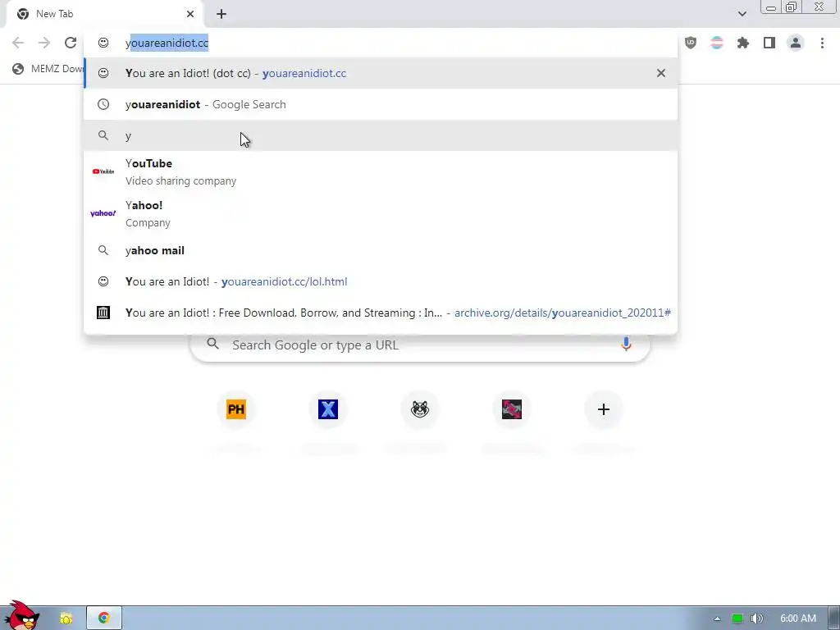The image size is (840, 630).
Task: Open the Chrome three-dot menu
Action: 822,43
